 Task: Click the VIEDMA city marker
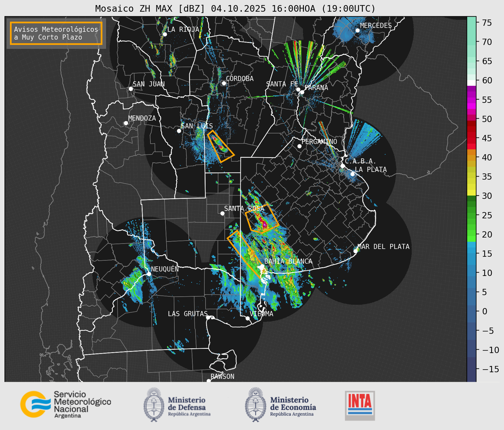(x=248, y=318)
